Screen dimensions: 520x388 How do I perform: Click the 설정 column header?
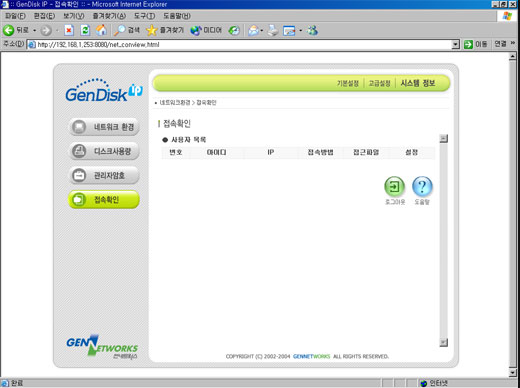[412, 152]
